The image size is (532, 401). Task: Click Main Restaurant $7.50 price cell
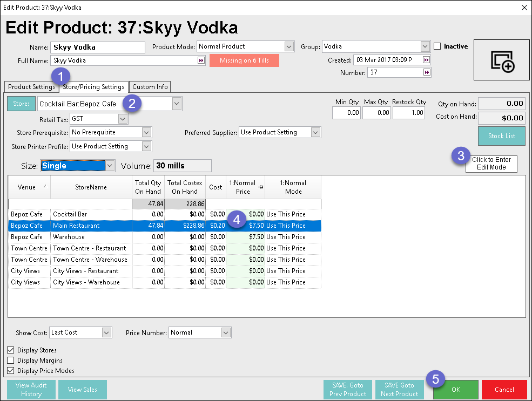pos(246,226)
